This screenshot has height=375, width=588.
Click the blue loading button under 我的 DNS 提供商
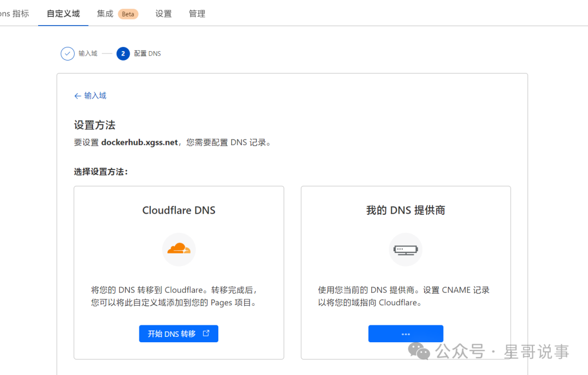pyautogui.click(x=406, y=334)
